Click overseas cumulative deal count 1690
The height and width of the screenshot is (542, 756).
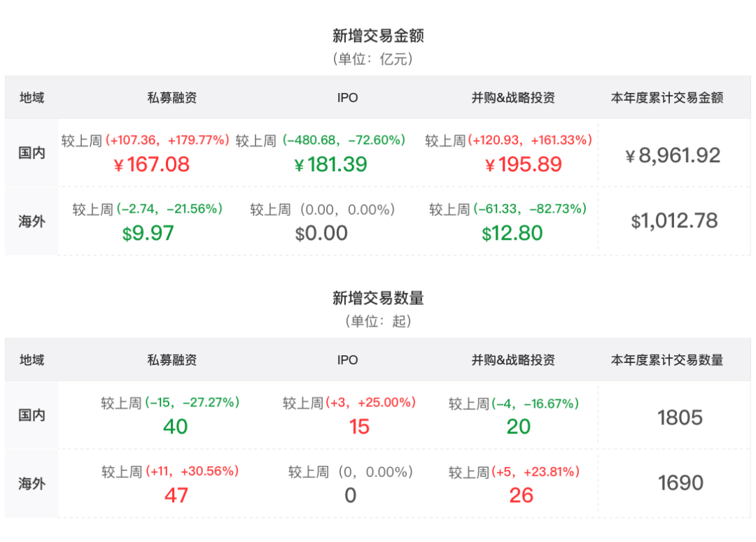pyautogui.click(x=681, y=483)
